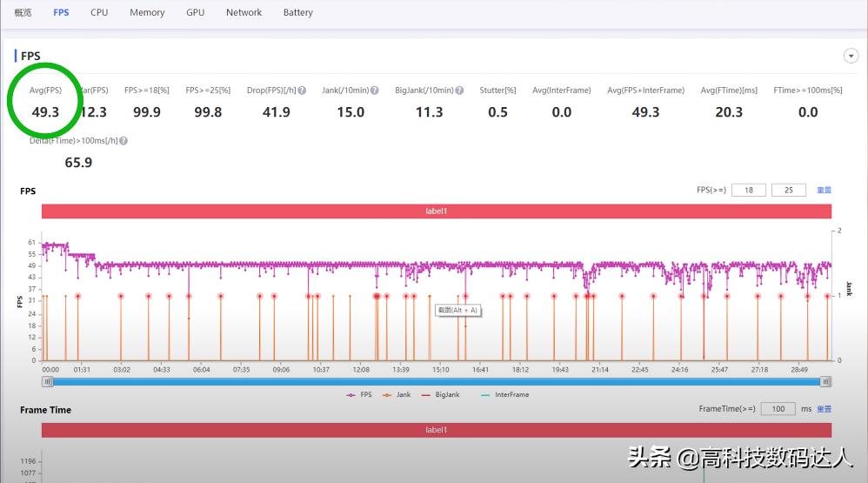Click the Stutter[%] value 0.5
The width and height of the screenshot is (868, 483).
[497, 112]
